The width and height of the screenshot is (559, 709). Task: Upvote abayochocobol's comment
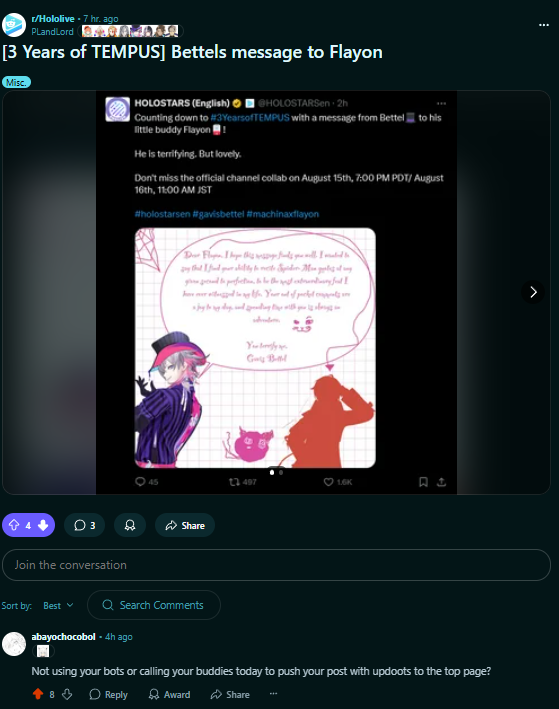pyautogui.click(x=38, y=694)
